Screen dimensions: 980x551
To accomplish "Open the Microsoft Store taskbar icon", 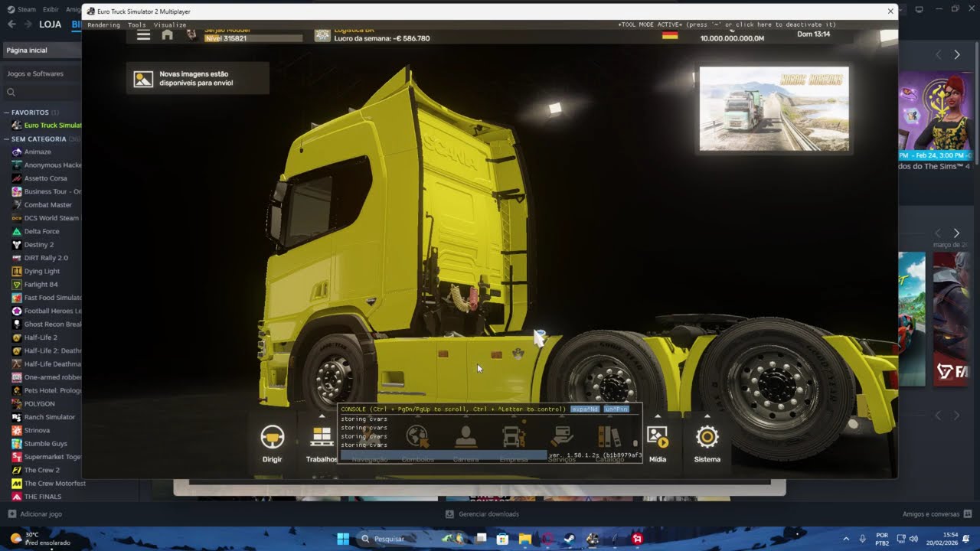I will pyautogui.click(x=502, y=539).
